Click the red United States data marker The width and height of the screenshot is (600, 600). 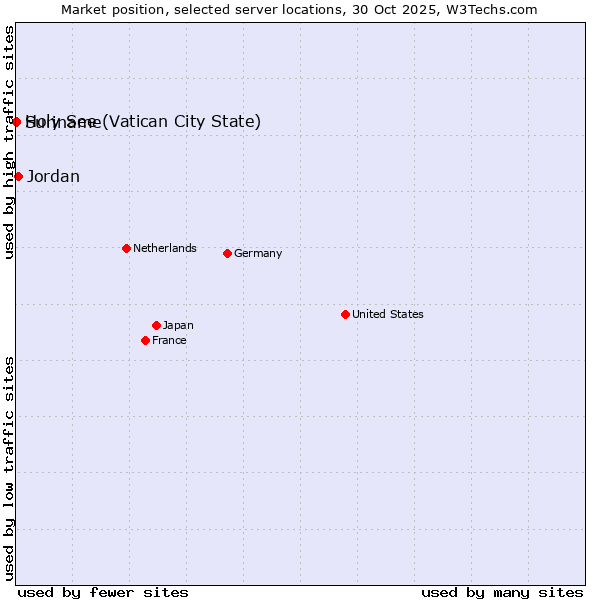point(345,314)
